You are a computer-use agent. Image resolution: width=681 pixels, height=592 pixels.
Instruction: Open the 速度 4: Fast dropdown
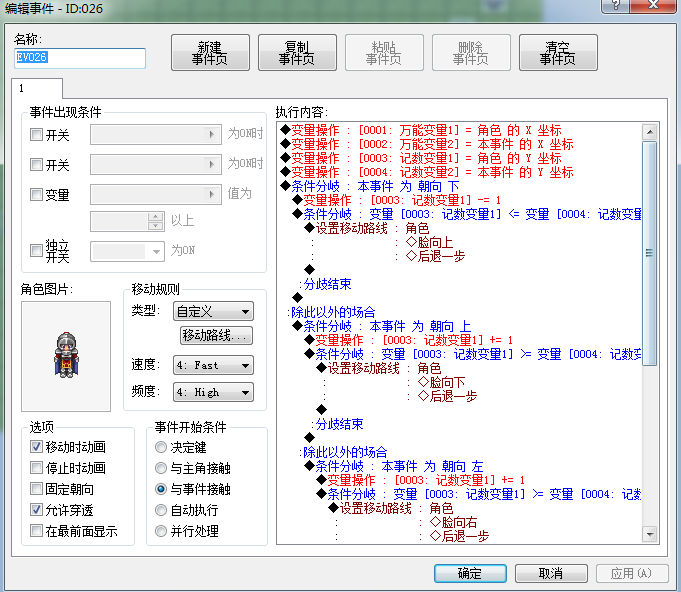[x=213, y=365]
